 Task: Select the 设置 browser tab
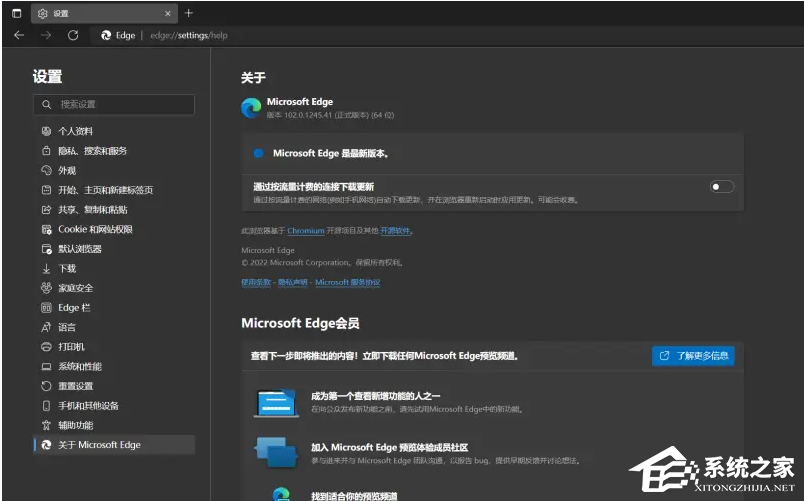click(x=104, y=13)
